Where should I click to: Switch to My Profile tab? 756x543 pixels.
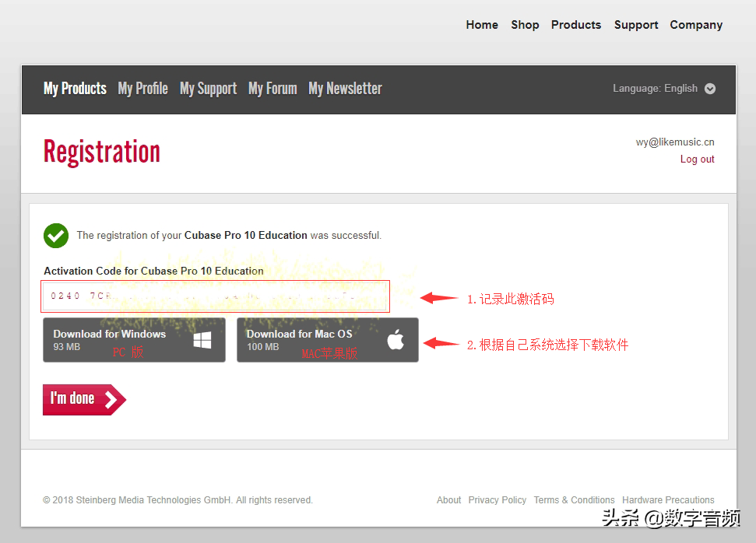coord(142,89)
